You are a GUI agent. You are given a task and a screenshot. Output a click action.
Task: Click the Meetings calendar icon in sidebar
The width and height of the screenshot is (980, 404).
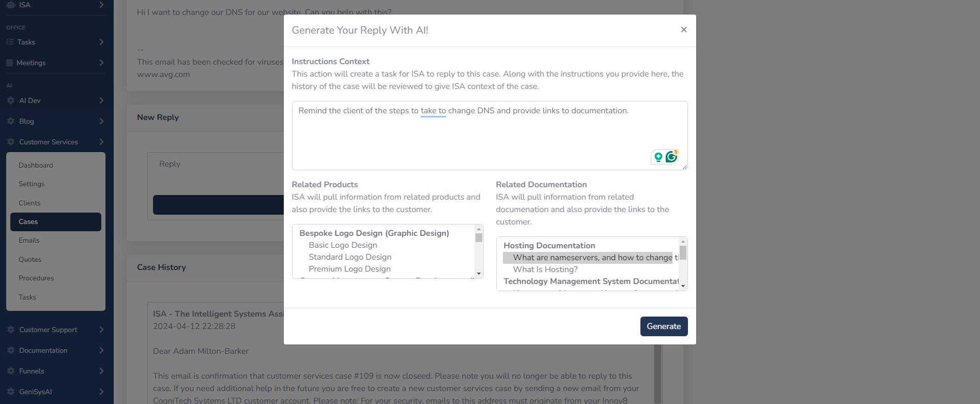pyautogui.click(x=10, y=63)
